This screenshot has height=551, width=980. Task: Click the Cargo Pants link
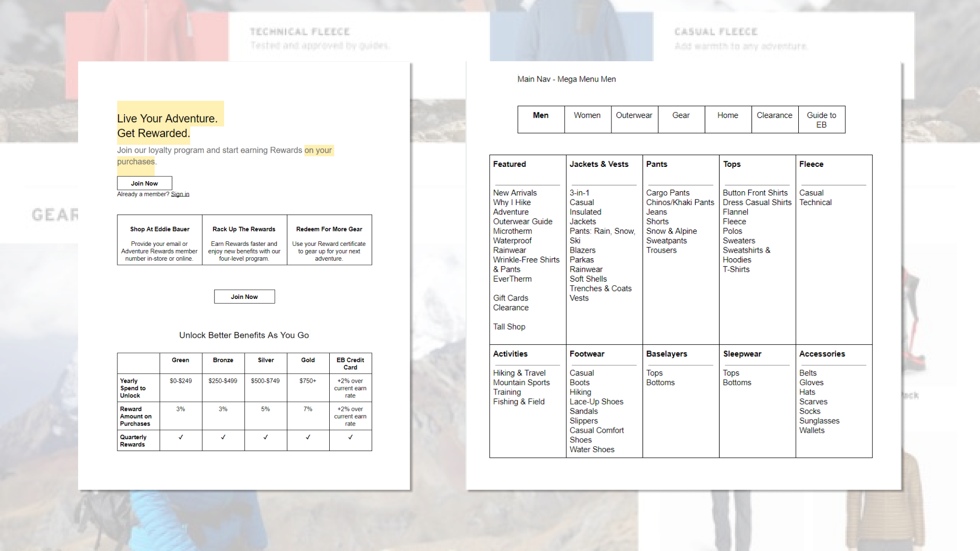click(668, 193)
